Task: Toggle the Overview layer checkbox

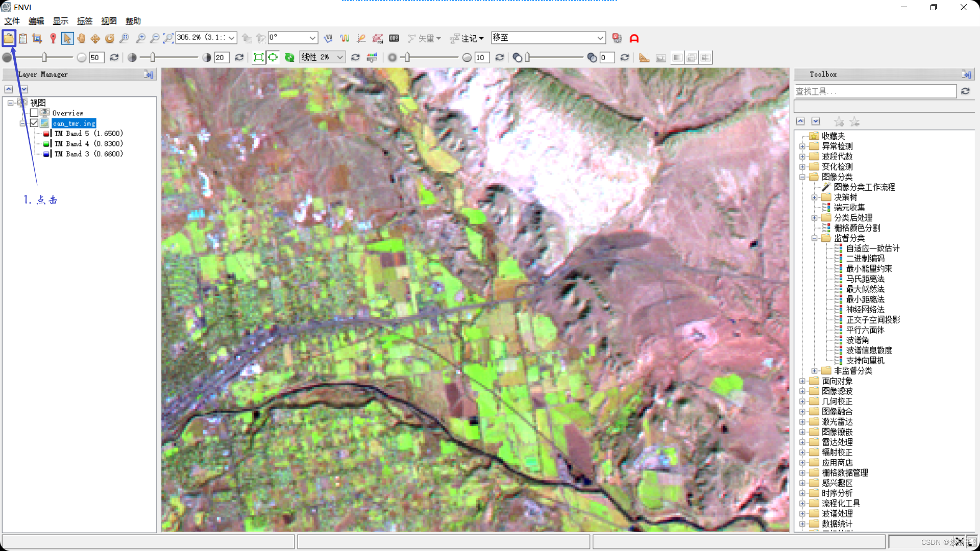Action: [34, 113]
